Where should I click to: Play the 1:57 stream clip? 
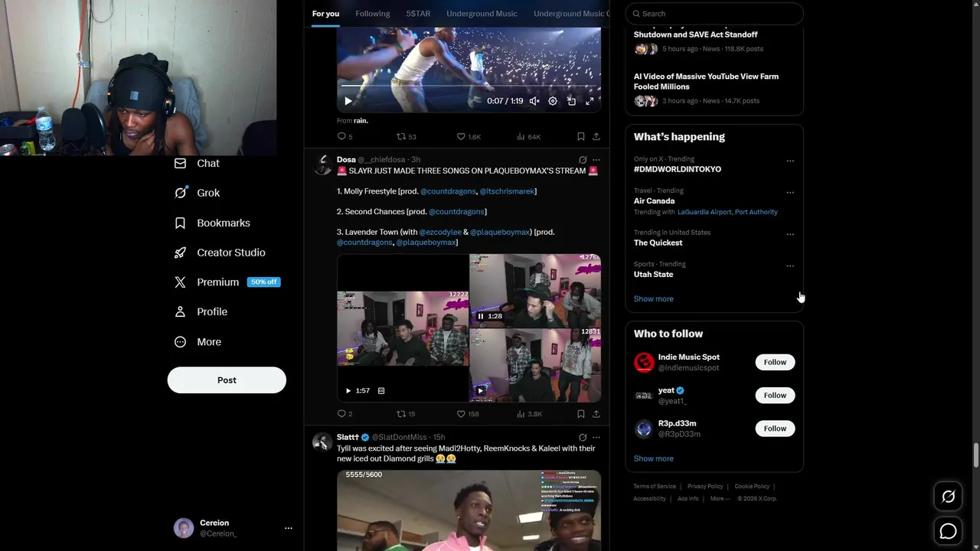pyautogui.click(x=348, y=390)
